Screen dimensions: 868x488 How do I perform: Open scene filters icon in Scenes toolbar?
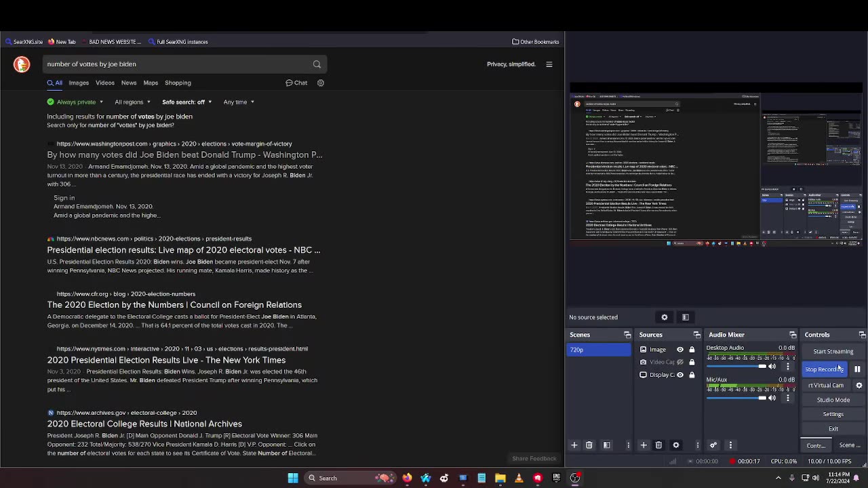pyautogui.click(x=607, y=445)
